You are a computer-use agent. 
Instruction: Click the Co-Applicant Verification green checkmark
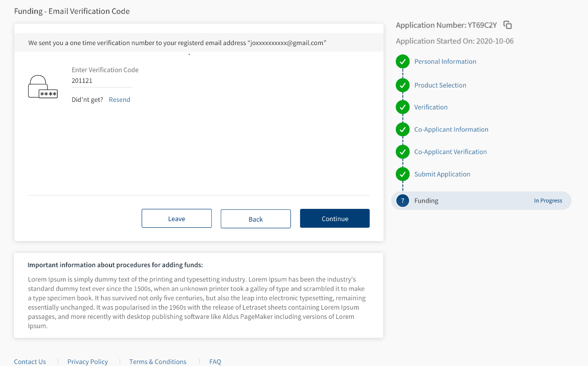point(403,152)
